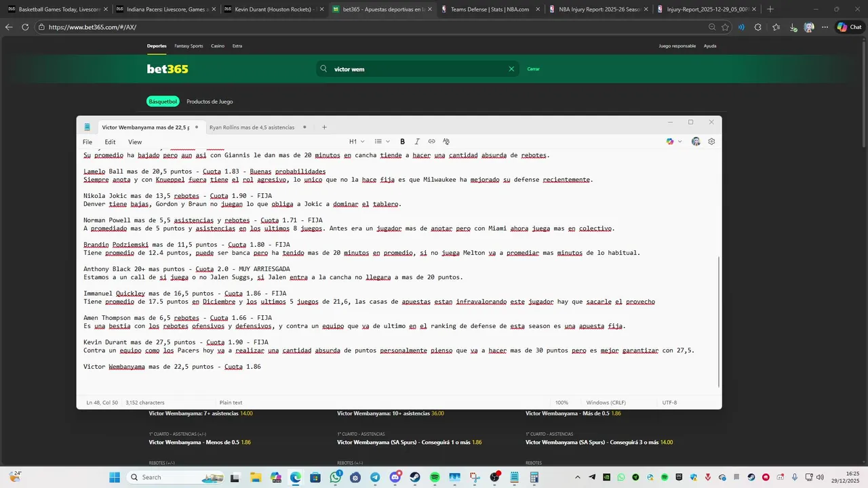Screen dimensions: 868x488
Task: Add page to favorites star icon
Action: click(725, 27)
